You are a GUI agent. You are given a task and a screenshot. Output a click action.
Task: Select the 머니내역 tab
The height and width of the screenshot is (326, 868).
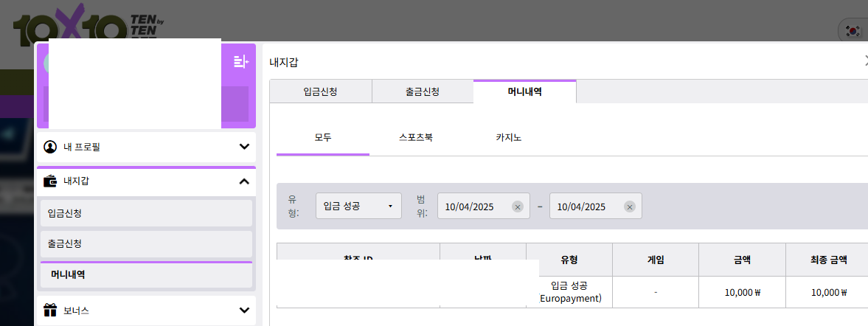524,92
